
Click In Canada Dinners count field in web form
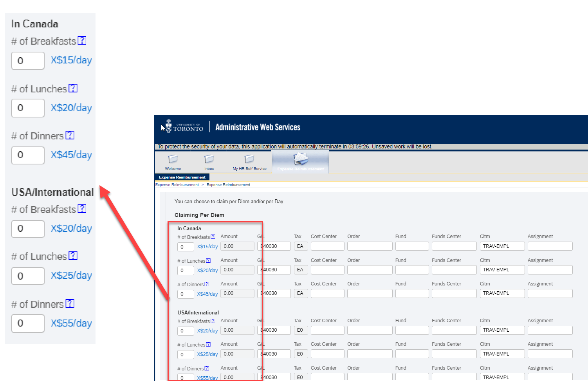pyautogui.click(x=186, y=294)
